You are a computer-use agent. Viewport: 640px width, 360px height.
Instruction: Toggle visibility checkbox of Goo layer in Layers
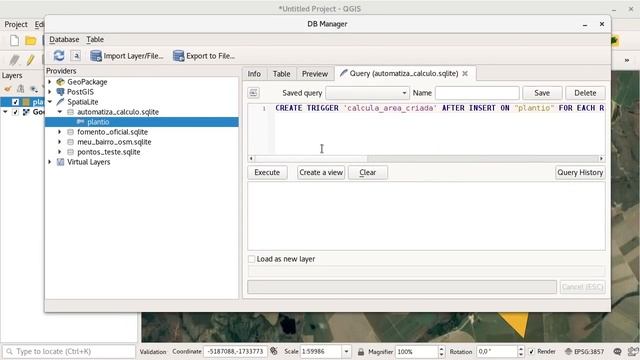pyautogui.click(x=16, y=112)
